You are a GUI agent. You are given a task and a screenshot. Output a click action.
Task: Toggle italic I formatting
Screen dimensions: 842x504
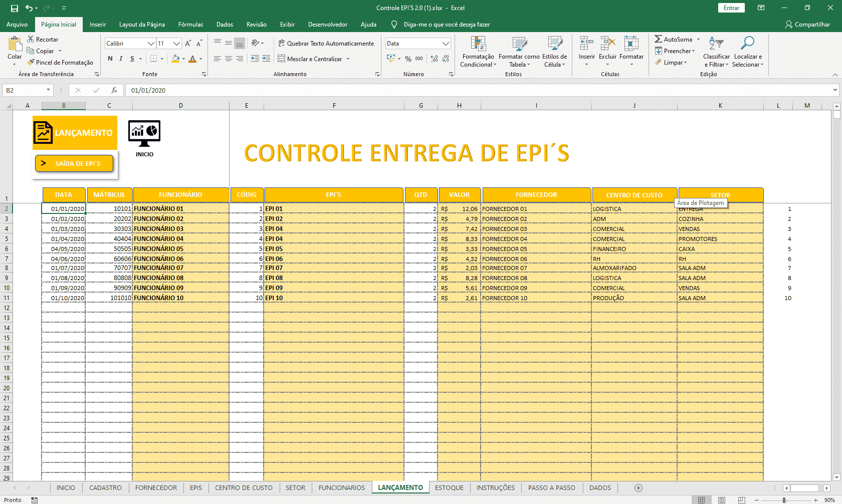[x=121, y=59]
